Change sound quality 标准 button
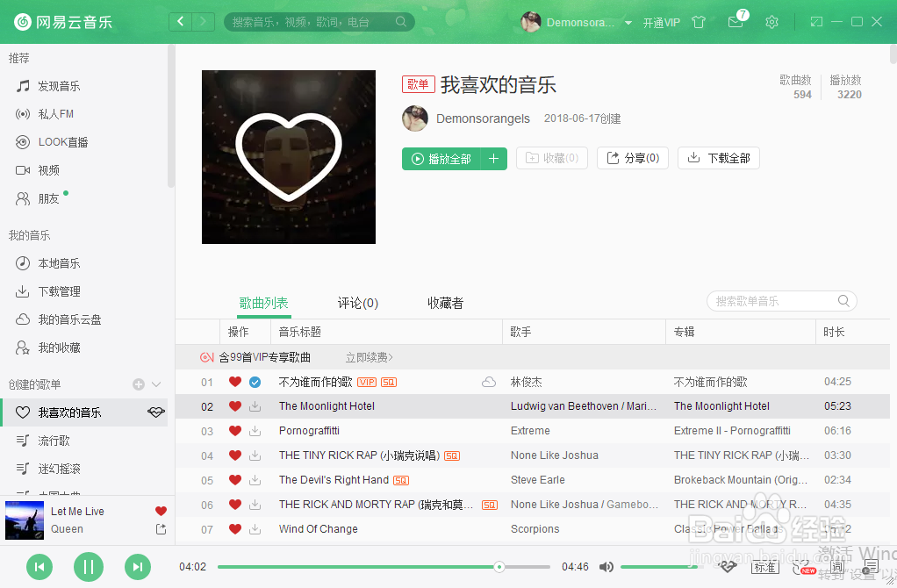The image size is (897, 588). coord(764,567)
